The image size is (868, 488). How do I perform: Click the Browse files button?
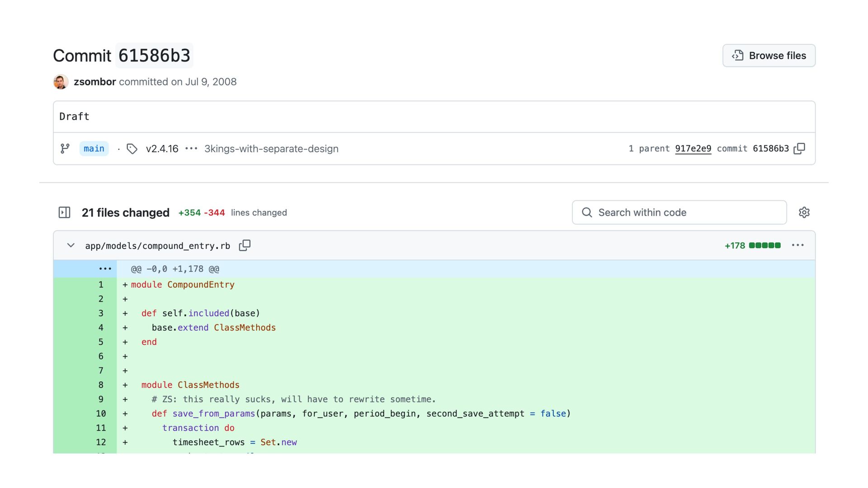click(769, 56)
